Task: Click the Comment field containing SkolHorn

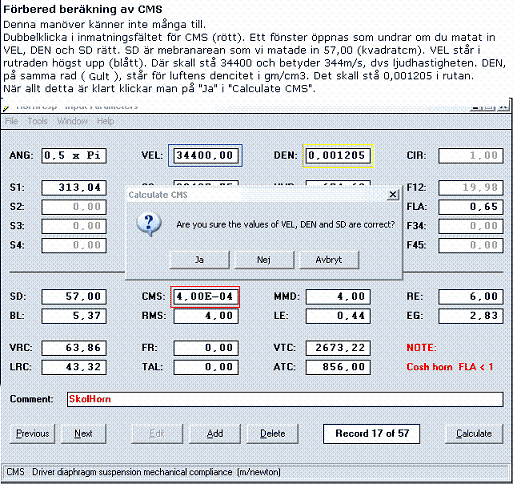Action: [285, 399]
